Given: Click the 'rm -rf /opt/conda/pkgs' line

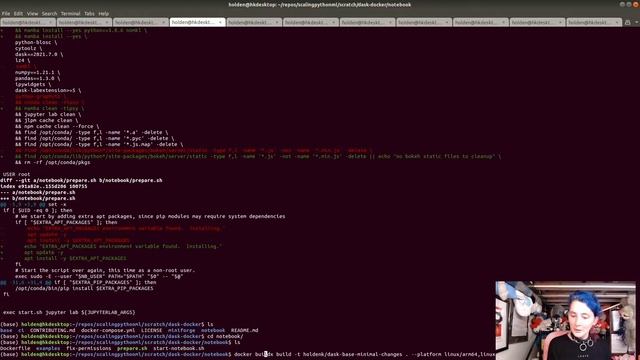Looking at the screenshot, I should pyautogui.click(x=53, y=162).
